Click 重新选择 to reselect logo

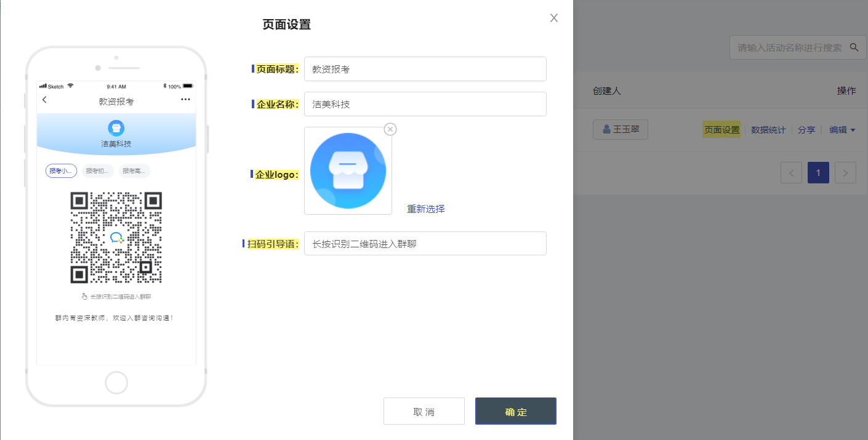(x=426, y=209)
